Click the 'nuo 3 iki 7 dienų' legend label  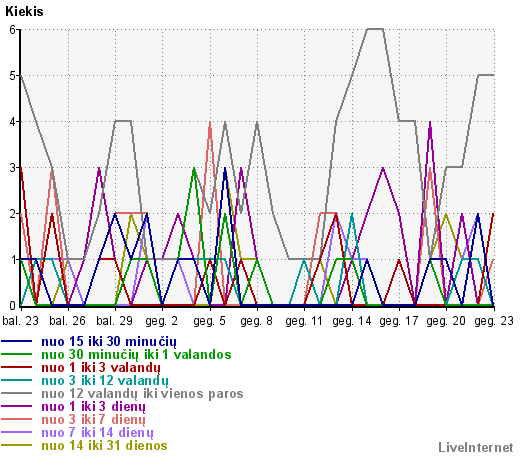93,420
